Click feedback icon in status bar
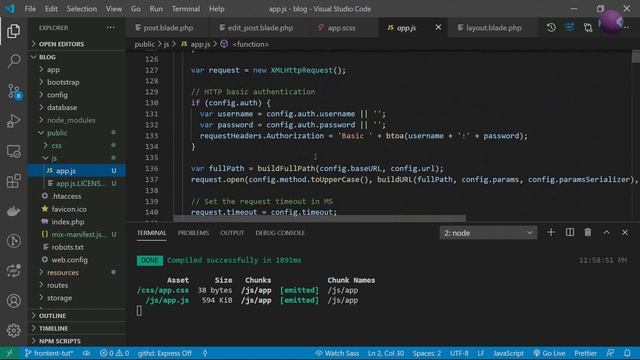Screen dimensions: 640x360 (x=610, y=353)
